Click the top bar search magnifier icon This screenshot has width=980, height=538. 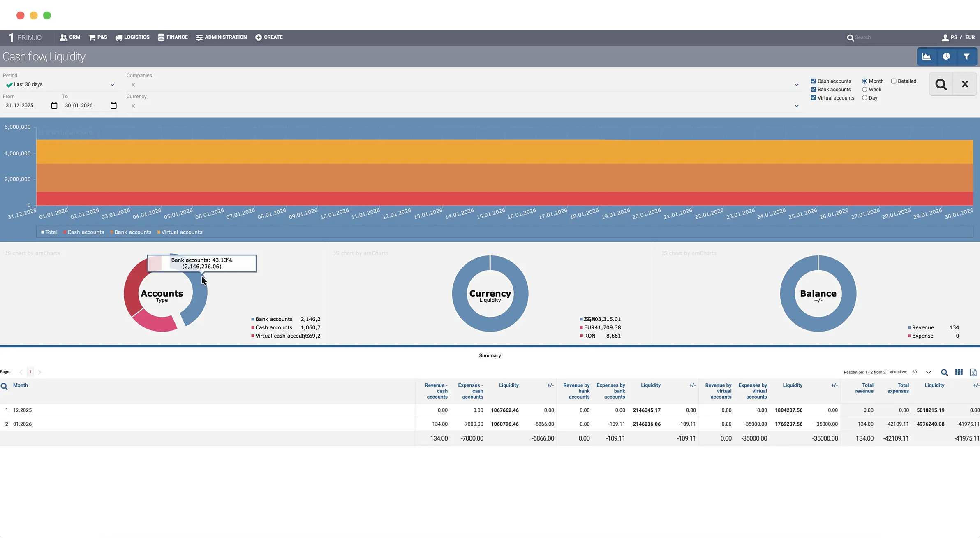[850, 37]
